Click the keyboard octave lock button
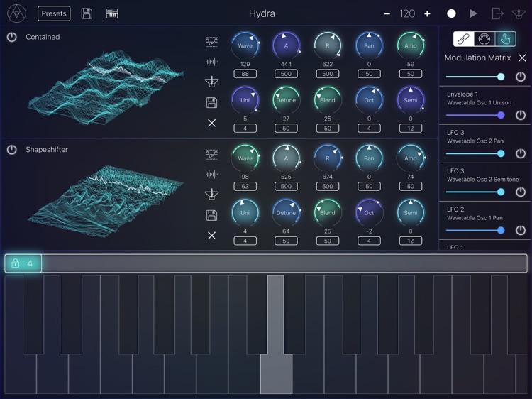532x399 pixels. 23,263
